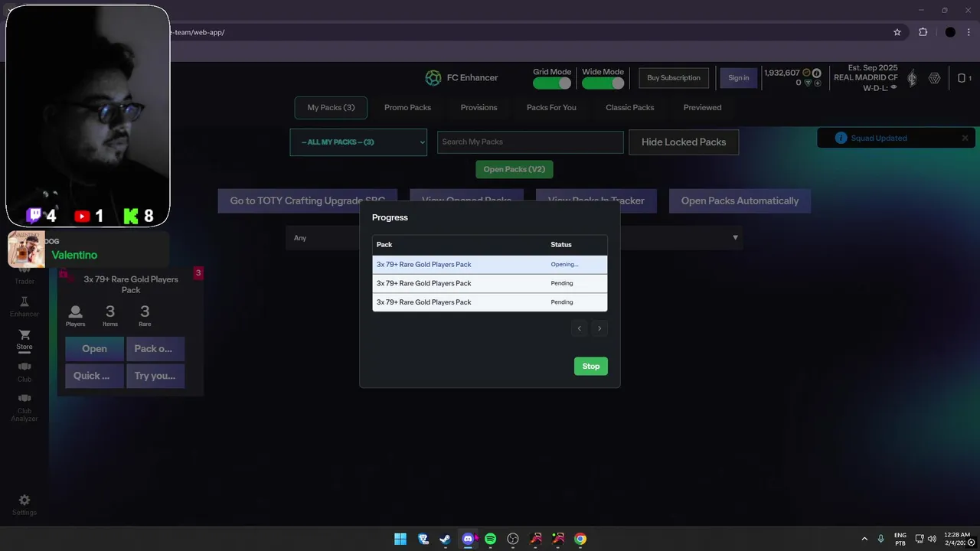Open the browser extensions puzzle icon
The width and height of the screenshot is (980, 551).
[923, 32]
